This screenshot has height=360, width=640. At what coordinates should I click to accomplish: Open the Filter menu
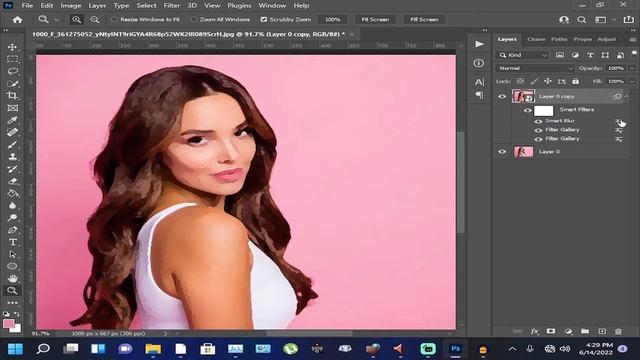(171, 6)
